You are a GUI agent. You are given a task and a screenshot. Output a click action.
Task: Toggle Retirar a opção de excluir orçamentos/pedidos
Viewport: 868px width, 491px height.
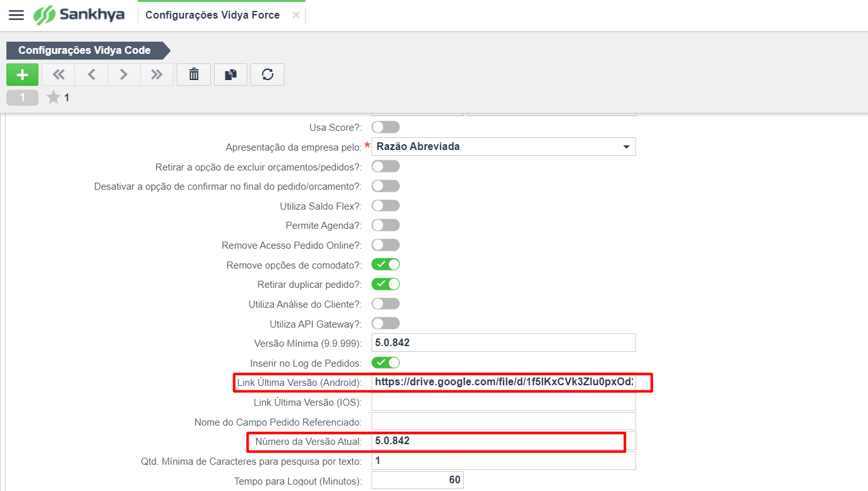(x=386, y=166)
